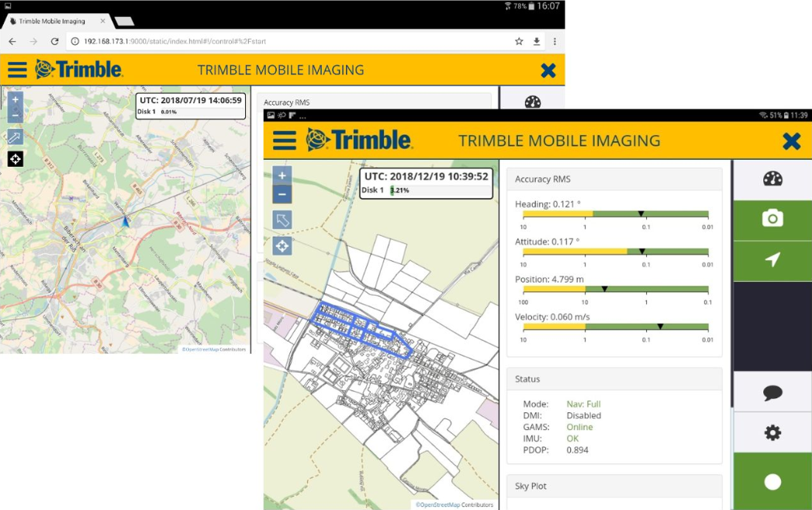
Task: Click UTC 2018/12/19 10:39:52 timestamp
Action: click(x=427, y=176)
